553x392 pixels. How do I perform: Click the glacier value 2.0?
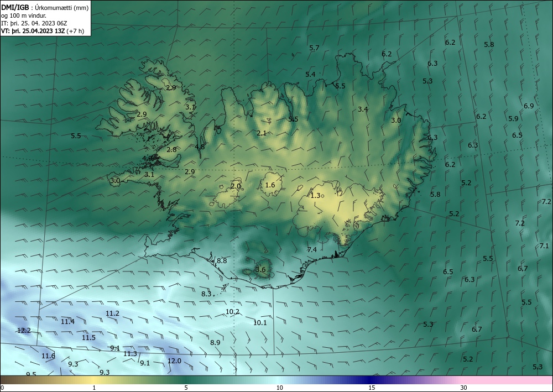pyautogui.click(x=236, y=186)
